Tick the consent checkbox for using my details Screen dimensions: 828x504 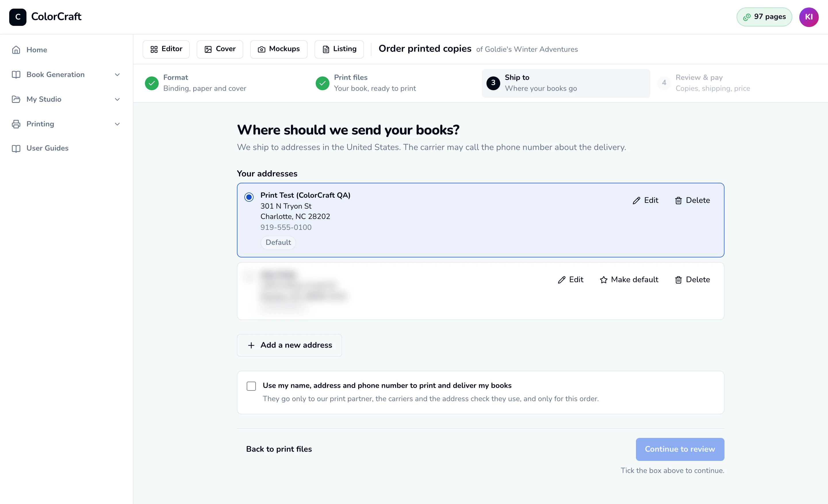(x=251, y=386)
